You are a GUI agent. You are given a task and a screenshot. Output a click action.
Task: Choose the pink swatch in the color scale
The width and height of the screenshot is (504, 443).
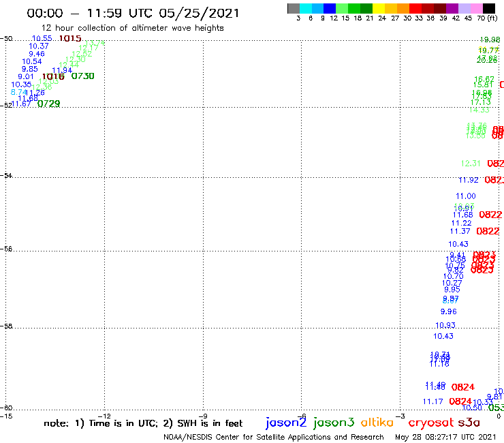[x=477, y=8]
